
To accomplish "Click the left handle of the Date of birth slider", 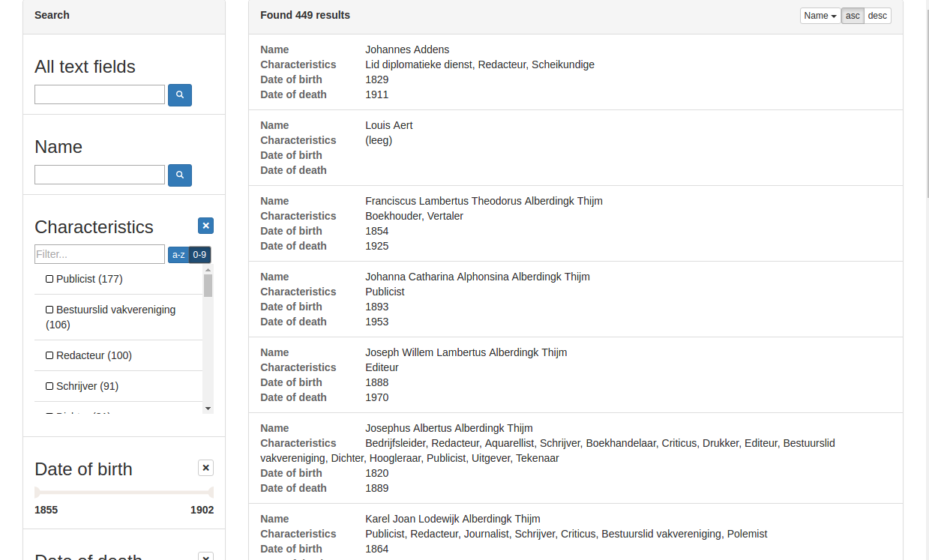I will click(x=37, y=493).
